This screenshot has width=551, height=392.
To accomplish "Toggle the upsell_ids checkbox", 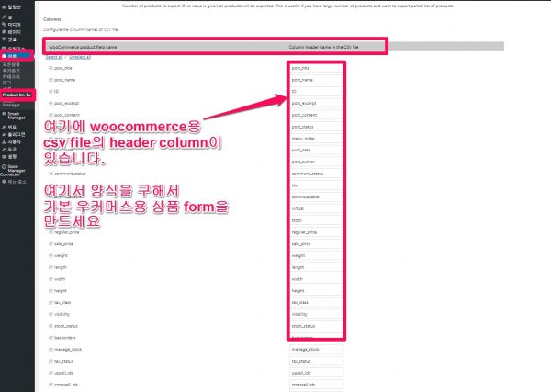I will tap(51, 373).
